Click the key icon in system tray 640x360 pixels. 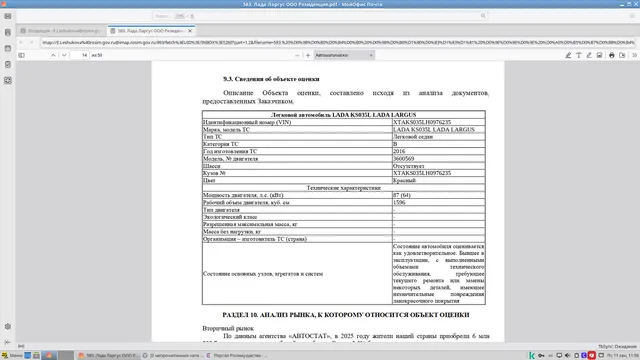(x=541, y=356)
